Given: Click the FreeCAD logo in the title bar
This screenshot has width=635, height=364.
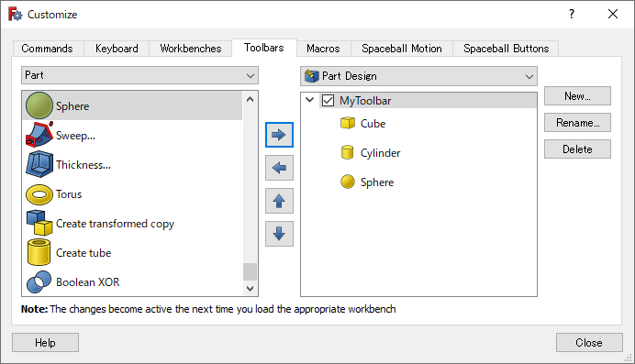Looking at the screenshot, I should pos(16,14).
